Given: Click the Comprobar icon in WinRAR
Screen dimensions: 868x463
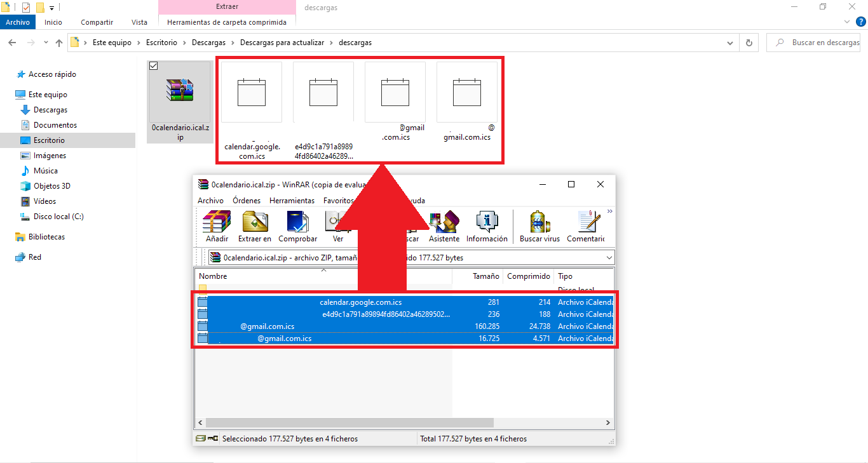Looking at the screenshot, I should 297,227.
